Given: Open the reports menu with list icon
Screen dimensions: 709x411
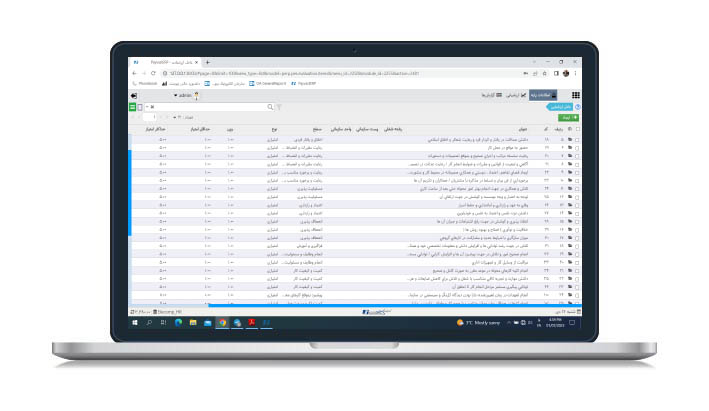Looking at the screenshot, I should click(x=492, y=95).
